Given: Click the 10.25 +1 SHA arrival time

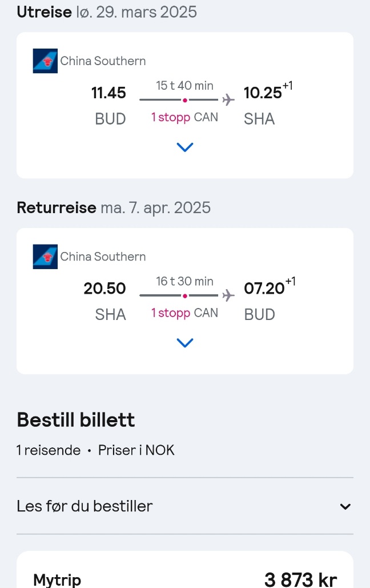Looking at the screenshot, I should point(268,104).
